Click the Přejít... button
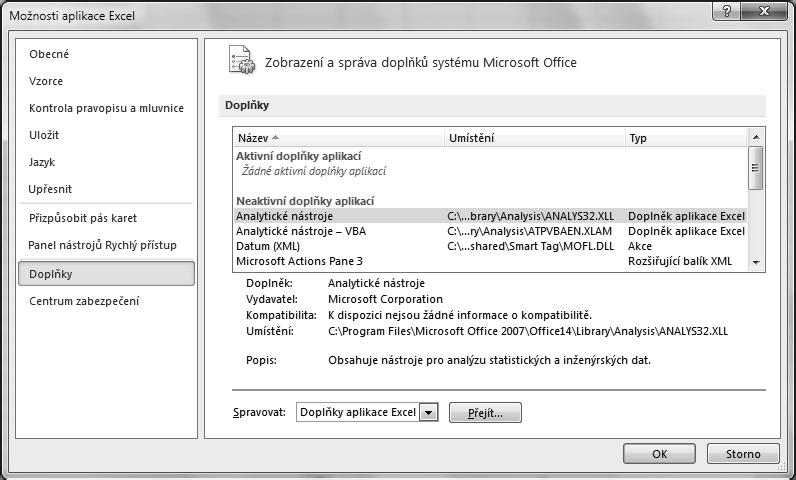796x480 pixels. [x=485, y=413]
